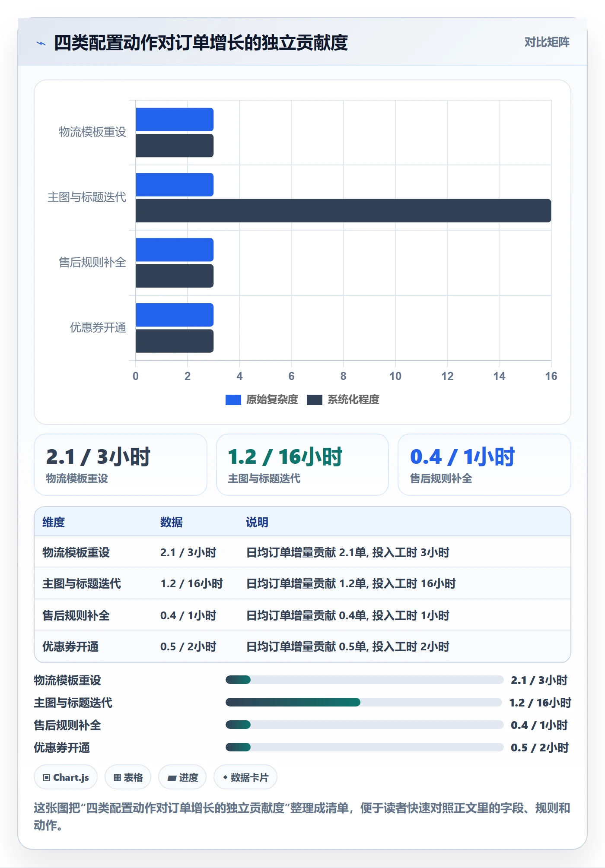Click the data cell in the 物流模板重设 table row
The image size is (605, 868).
pyautogui.click(x=188, y=552)
